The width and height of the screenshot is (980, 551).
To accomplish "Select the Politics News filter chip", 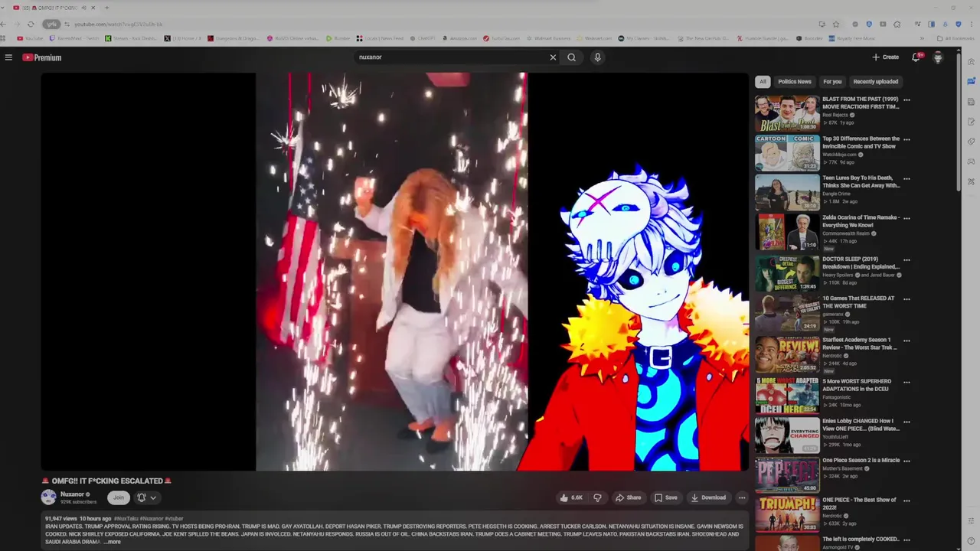I will click(795, 82).
